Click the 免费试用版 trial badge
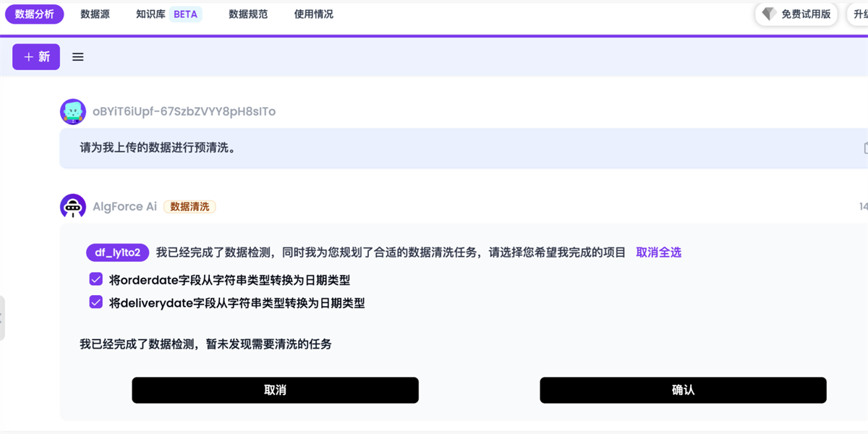The width and height of the screenshot is (868, 434). [x=796, y=14]
